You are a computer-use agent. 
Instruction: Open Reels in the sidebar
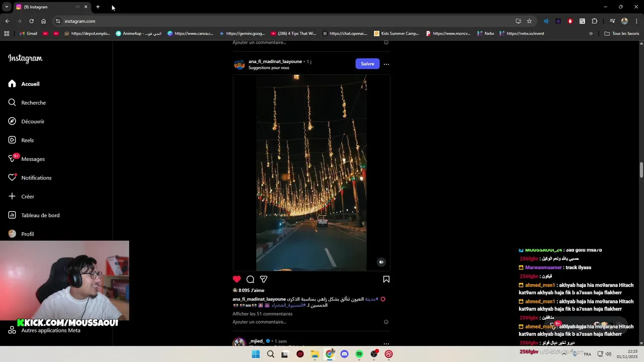pos(21,140)
